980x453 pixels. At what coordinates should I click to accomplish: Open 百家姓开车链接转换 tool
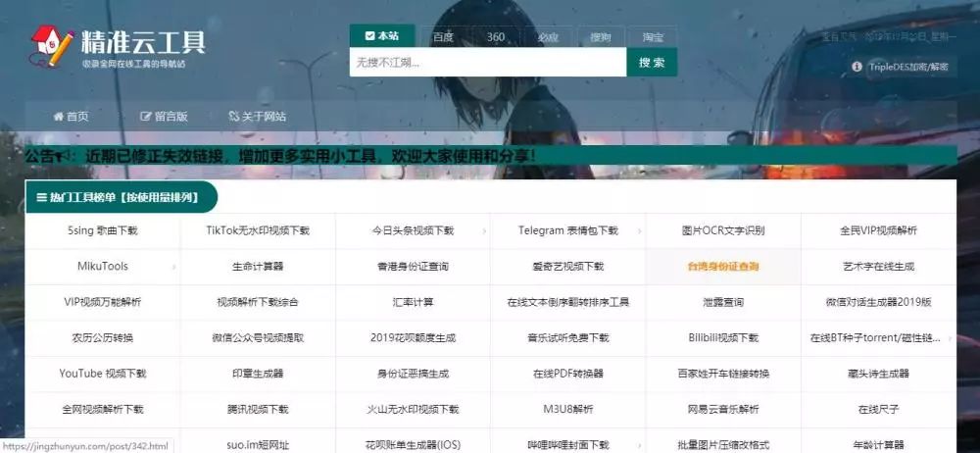click(723, 374)
